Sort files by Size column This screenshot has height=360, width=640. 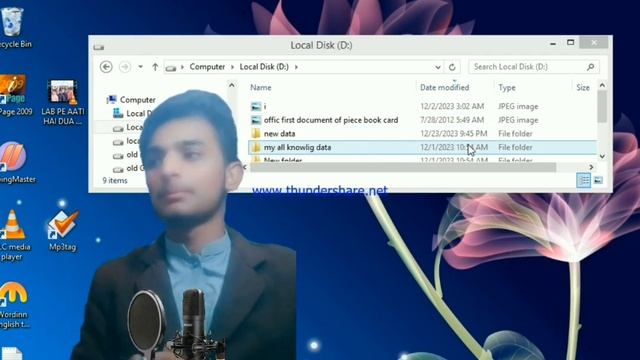(583, 87)
